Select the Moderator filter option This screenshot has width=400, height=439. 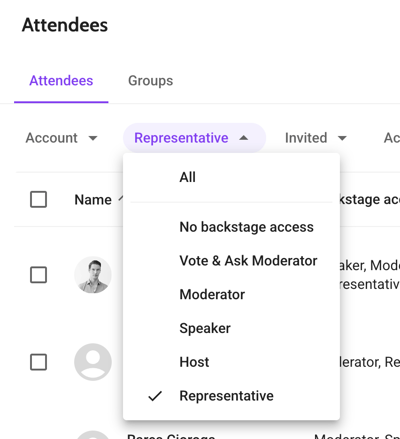231,295
